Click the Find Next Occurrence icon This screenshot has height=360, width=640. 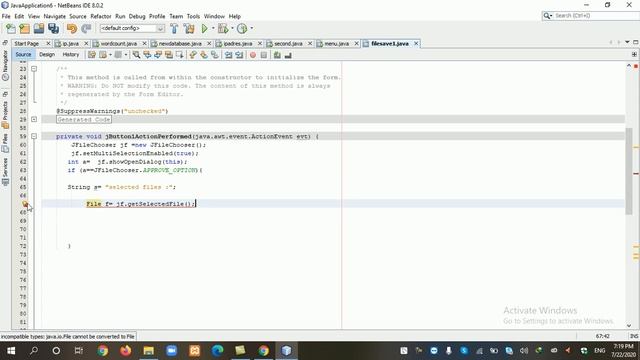coord(158,55)
